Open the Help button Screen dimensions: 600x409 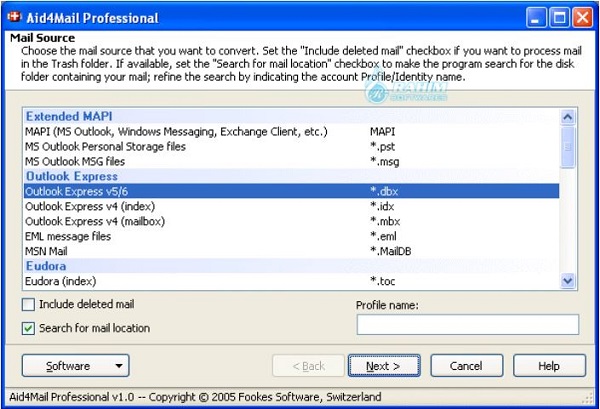(549, 366)
